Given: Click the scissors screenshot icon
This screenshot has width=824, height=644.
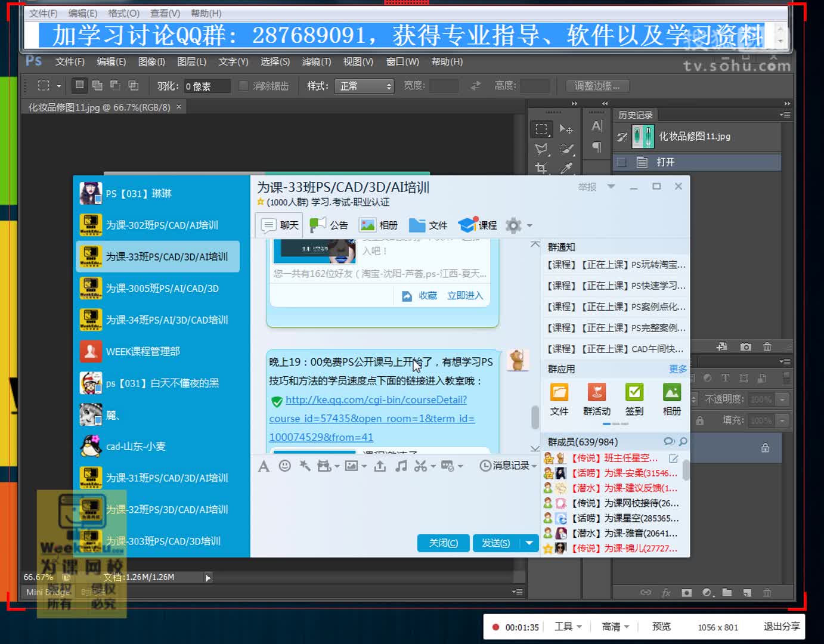Looking at the screenshot, I should (421, 466).
